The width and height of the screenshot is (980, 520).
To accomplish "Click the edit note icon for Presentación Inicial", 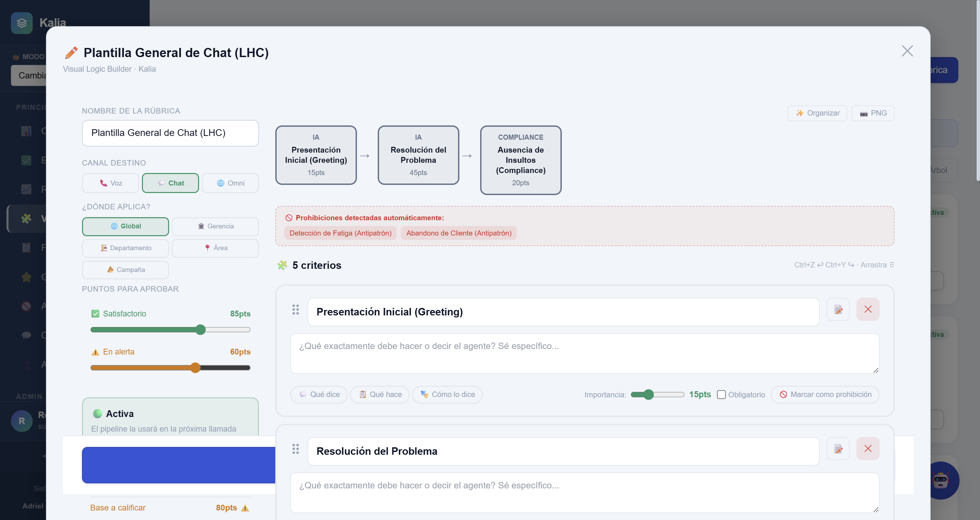I will pos(838,309).
